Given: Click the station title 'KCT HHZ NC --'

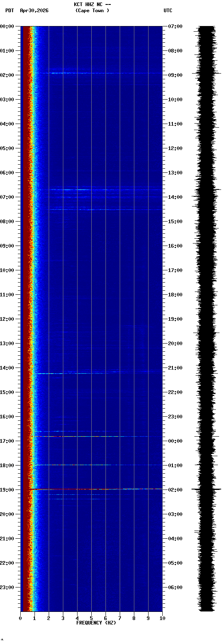Looking at the screenshot, I should 93,4.
